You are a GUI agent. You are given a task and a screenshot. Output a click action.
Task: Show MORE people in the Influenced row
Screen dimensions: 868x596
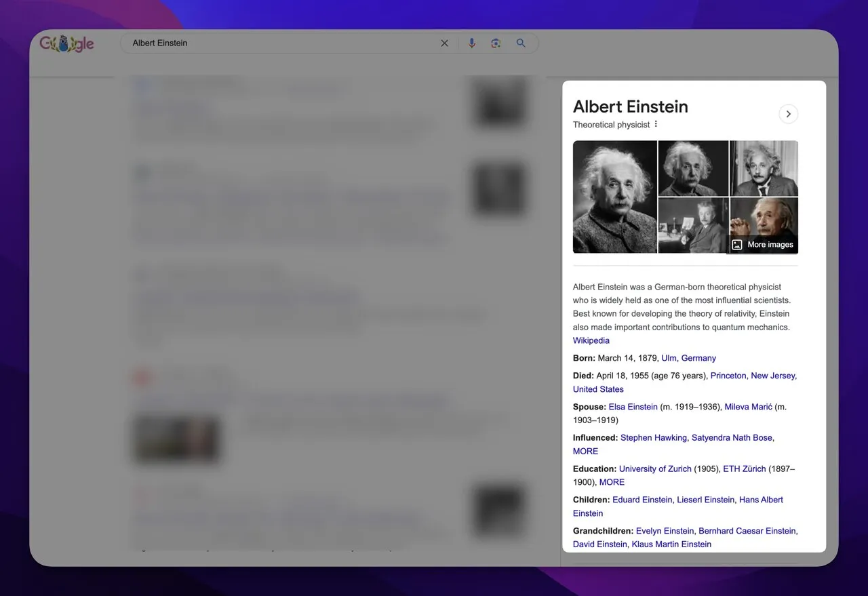click(586, 452)
